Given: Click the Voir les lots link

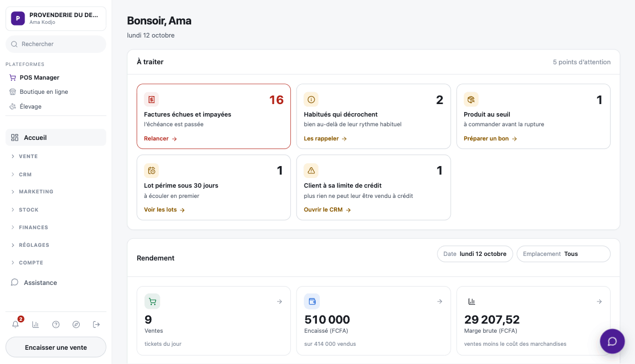Looking at the screenshot, I should 164,210.
